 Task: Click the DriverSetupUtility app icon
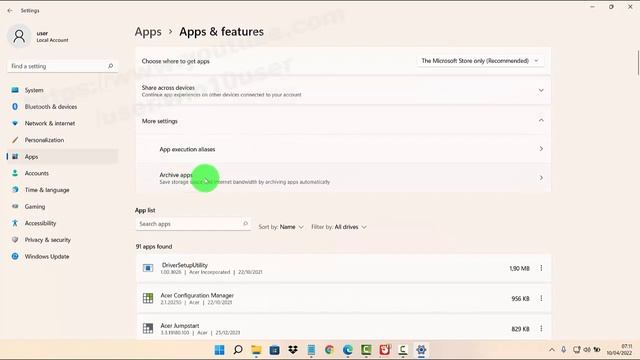pos(148,268)
